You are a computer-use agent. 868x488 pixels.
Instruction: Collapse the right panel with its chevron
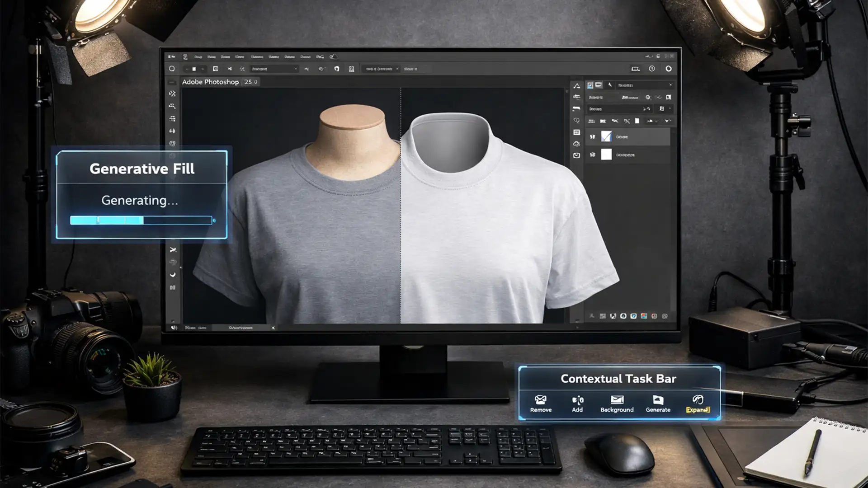(671, 85)
